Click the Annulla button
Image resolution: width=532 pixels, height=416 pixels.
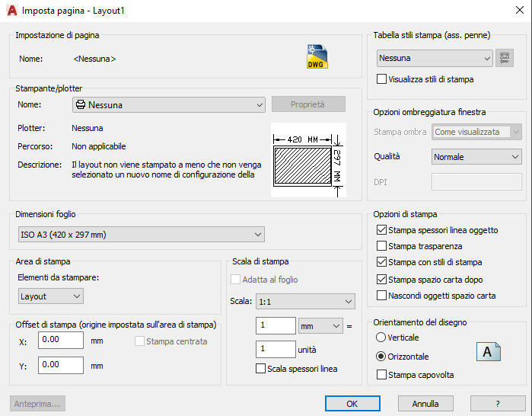click(425, 404)
